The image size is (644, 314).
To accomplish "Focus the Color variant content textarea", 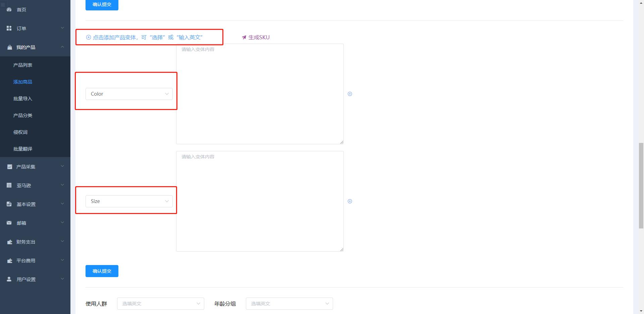I will [x=260, y=94].
